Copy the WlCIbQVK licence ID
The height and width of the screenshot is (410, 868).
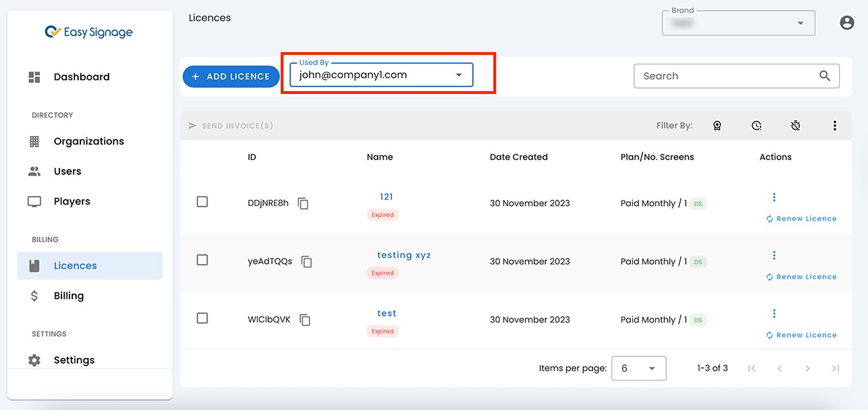click(305, 320)
